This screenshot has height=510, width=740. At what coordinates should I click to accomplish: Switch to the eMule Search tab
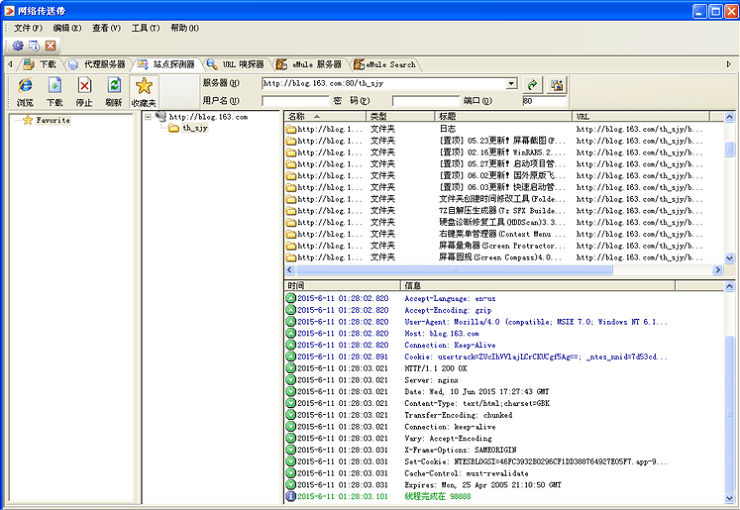coord(385,64)
